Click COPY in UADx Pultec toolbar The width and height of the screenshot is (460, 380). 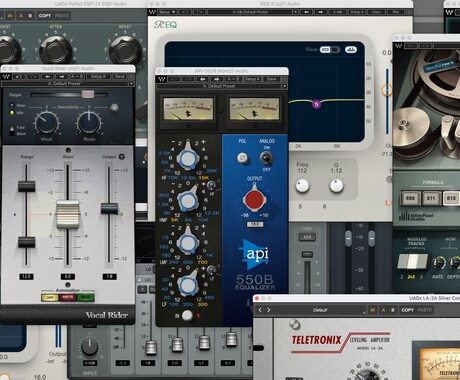click(45, 16)
